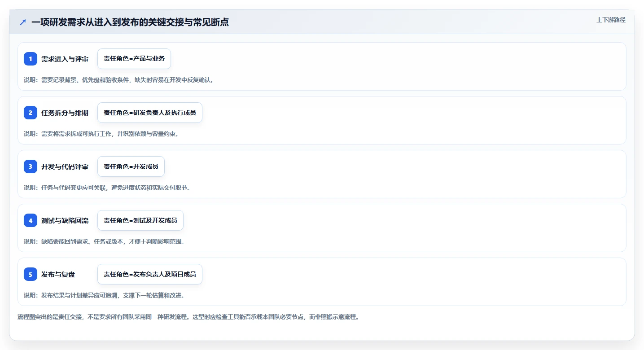Click the description starting 缺陷要能回到需求、任务或版本

click(x=104, y=241)
